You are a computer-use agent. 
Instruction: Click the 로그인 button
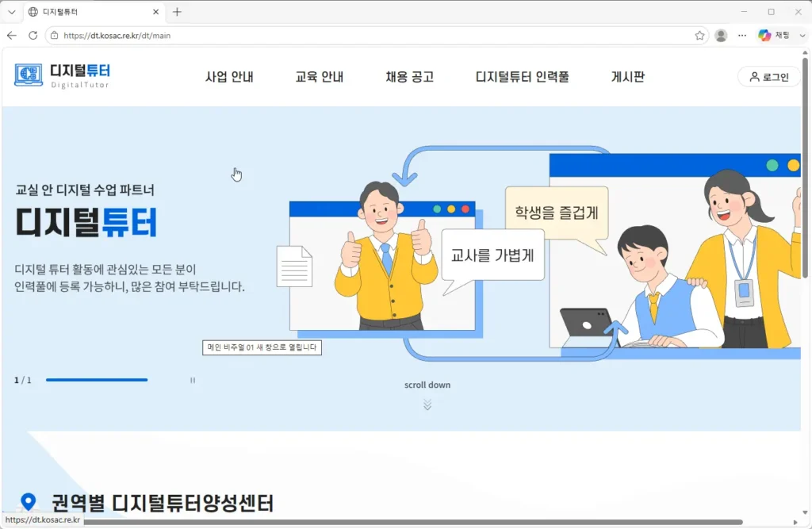coord(769,77)
